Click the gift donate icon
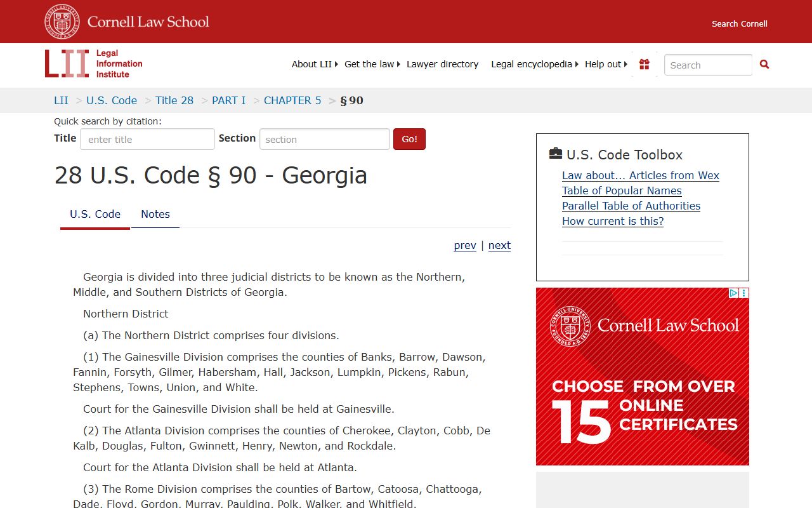The width and height of the screenshot is (812, 508). click(645, 64)
